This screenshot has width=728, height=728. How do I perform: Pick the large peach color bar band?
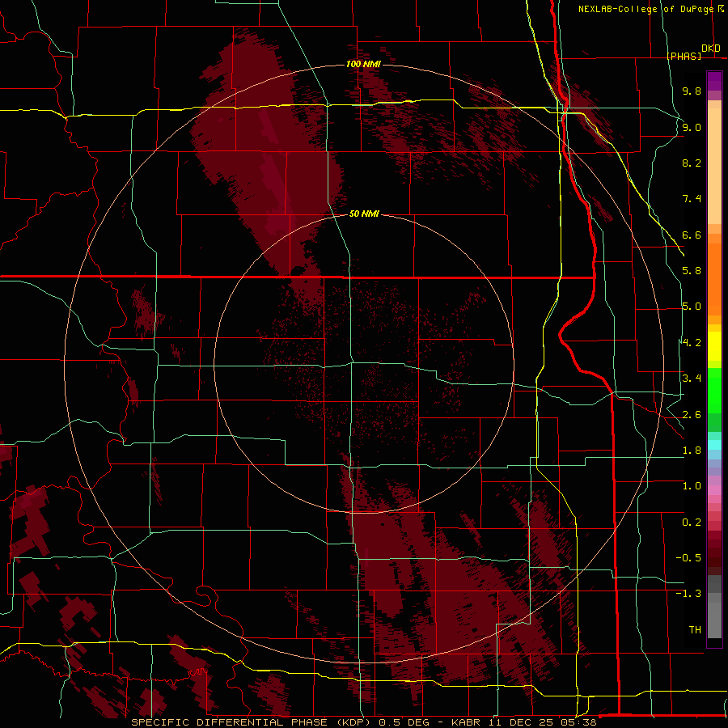(x=714, y=166)
